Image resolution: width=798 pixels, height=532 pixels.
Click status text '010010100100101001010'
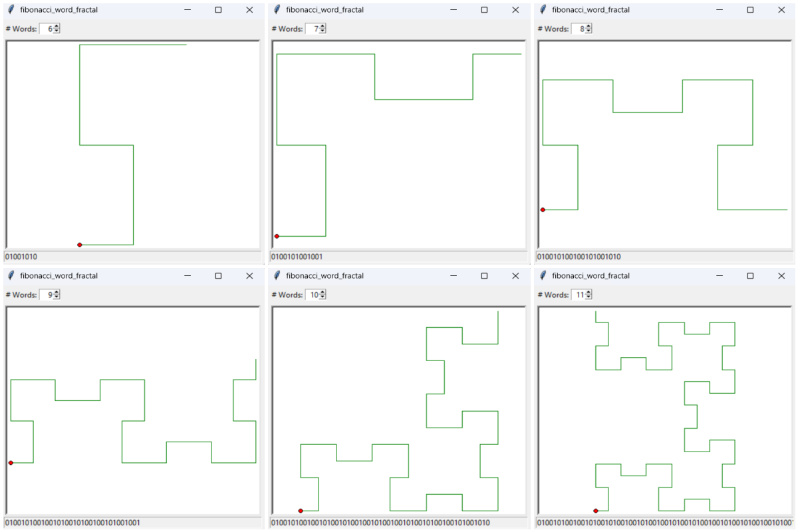579,257
